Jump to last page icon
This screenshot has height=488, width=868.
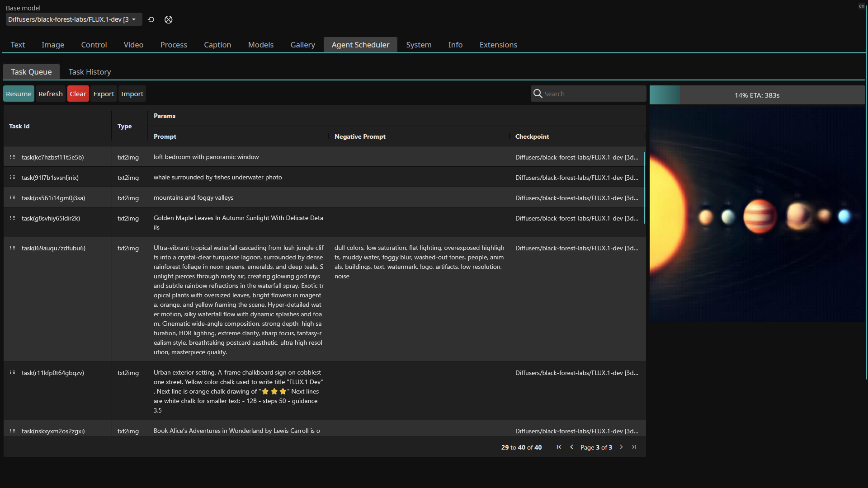(634, 447)
